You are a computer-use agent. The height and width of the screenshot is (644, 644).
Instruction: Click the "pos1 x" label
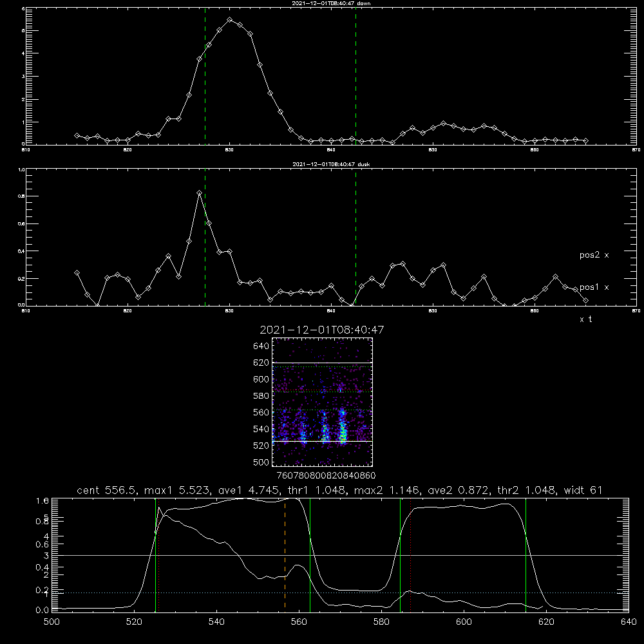[594, 287]
